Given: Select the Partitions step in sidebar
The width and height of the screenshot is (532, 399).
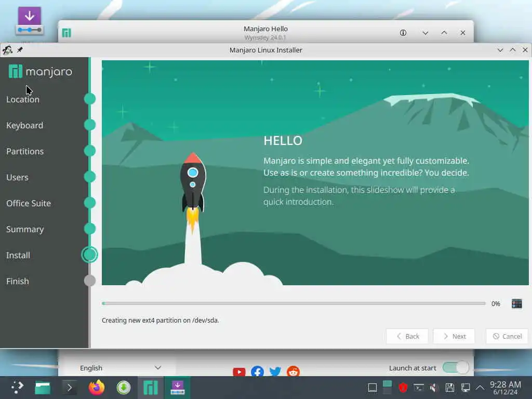Looking at the screenshot, I should coord(25,151).
